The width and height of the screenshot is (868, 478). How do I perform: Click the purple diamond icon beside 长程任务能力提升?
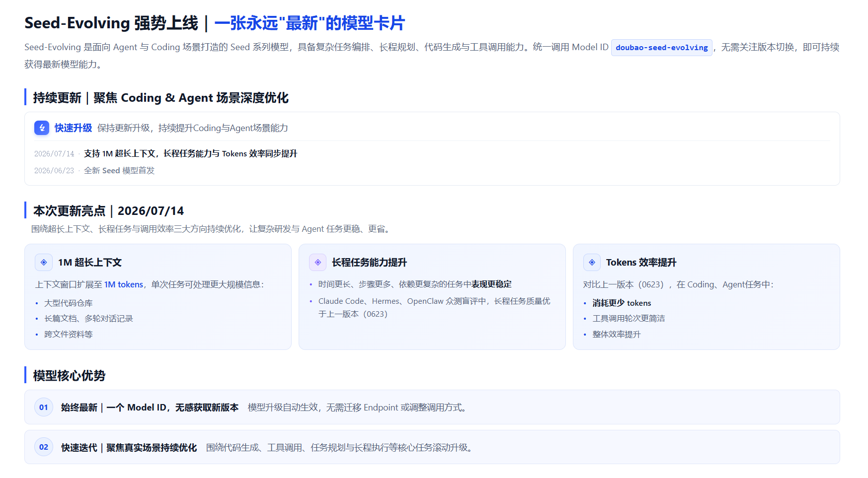(x=318, y=262)
